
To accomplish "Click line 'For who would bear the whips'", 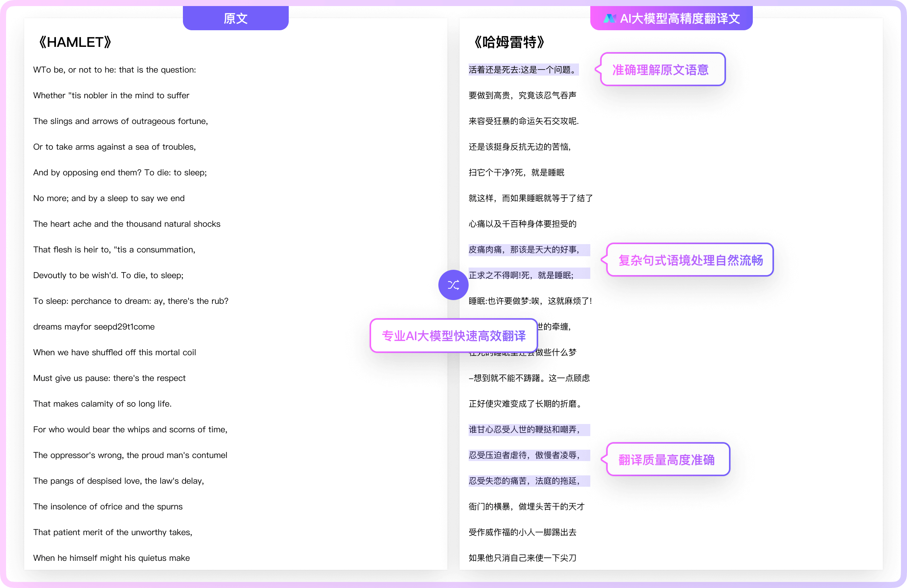I will click(130, 429).
